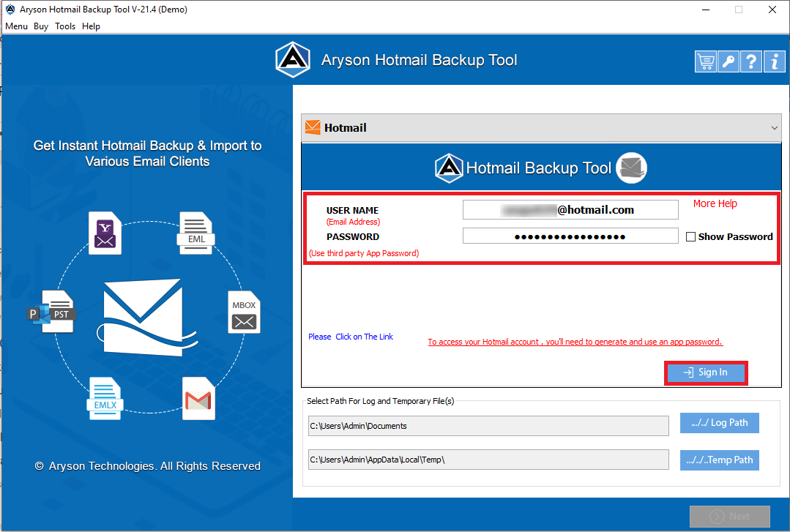Click app icon in the title bar

point(10,9)
